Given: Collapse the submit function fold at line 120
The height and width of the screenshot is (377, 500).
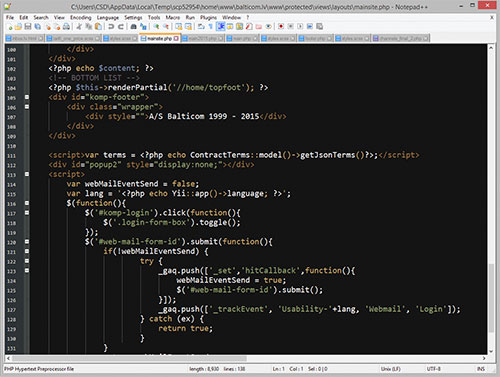Looking at the screenshot, I should point(27,242).
